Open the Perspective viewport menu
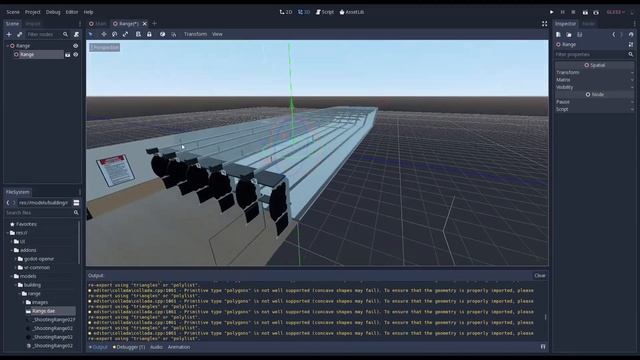 click(104, 48)
